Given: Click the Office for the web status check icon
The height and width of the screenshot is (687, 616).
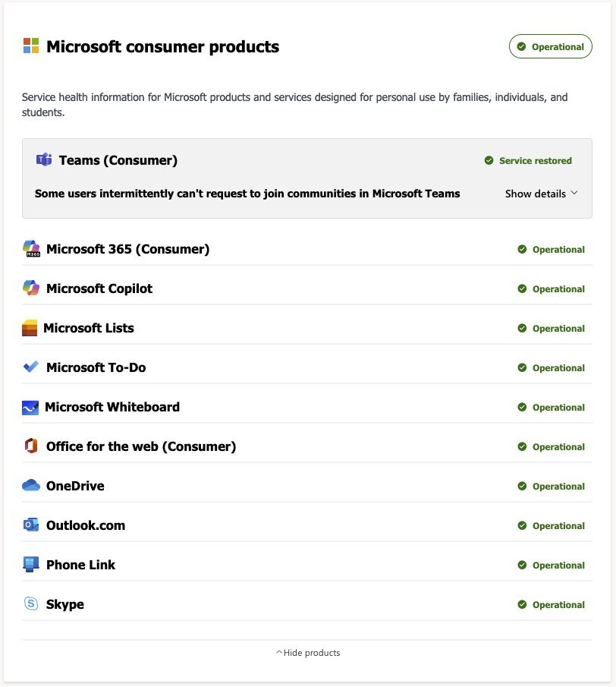Looking at the screenshot, I should point(522,446).
